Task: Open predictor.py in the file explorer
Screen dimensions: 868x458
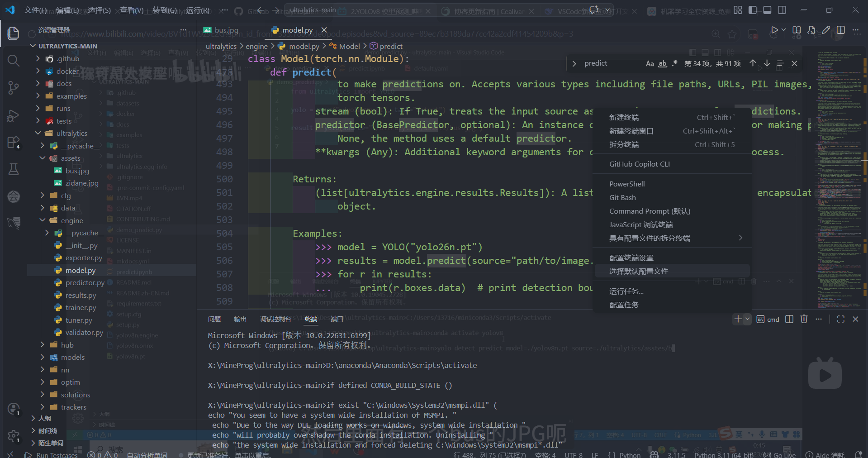Action: pos(85,283)
